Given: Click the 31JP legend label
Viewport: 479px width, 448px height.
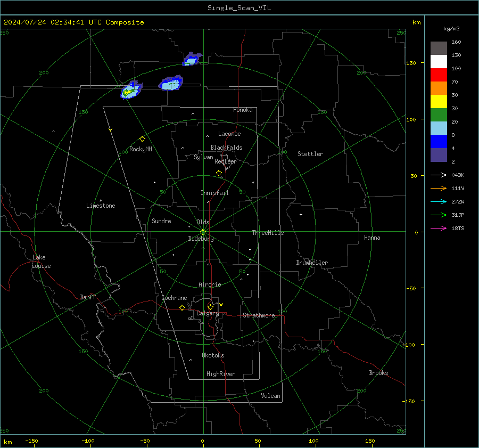Looking at the screenshot, I should [458, 215].
